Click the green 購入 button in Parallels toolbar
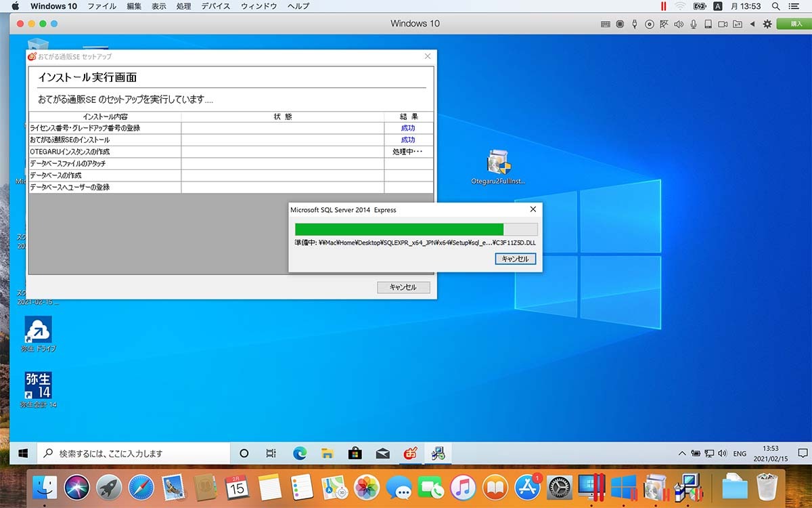812x508 pixels. click(794, 24)
